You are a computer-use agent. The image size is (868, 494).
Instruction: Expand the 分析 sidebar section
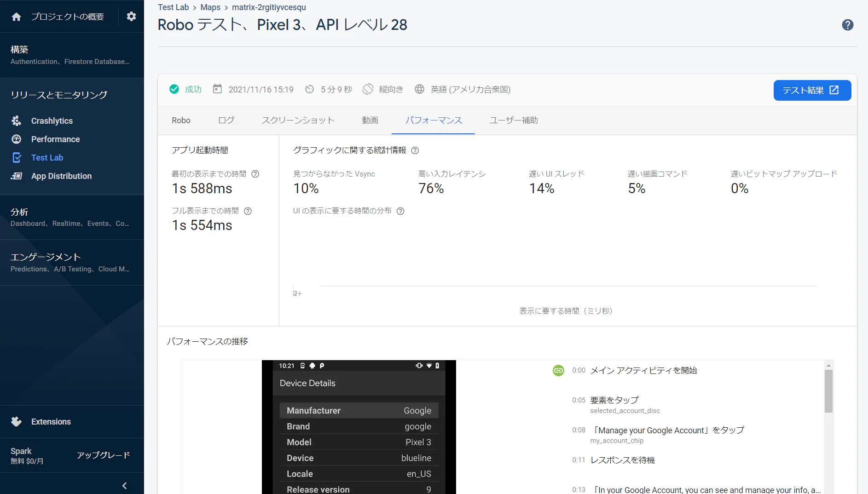tap(72, 217)
